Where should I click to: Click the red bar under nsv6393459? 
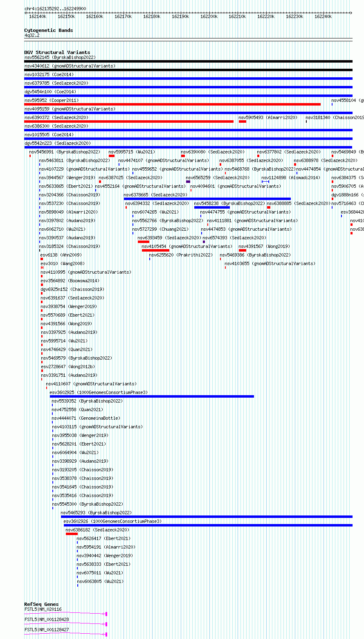pos(144,242)
